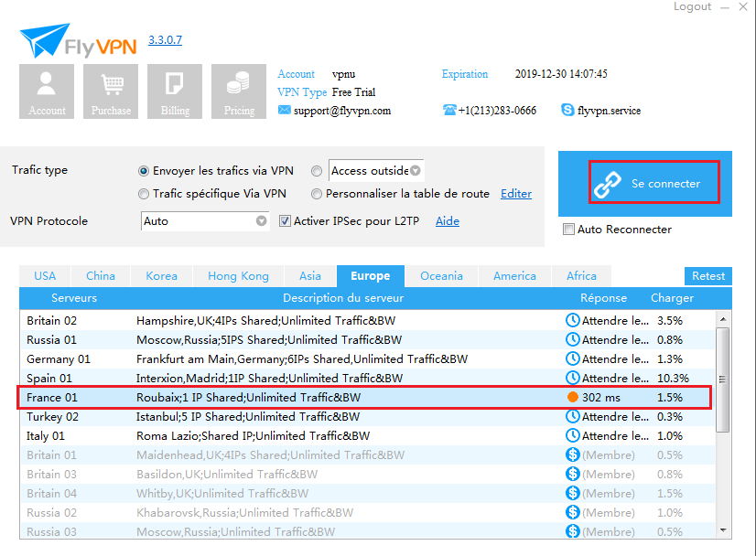Click the dollar member icon for Britain 03
Image resolution: width=756 pixels, height=556 pixels.
tap(572, 474)
